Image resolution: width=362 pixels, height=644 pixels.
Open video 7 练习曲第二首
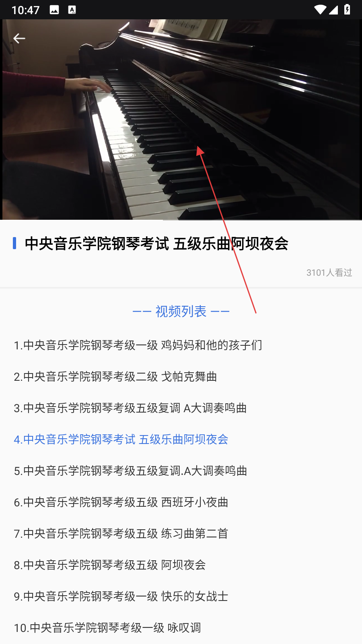(121, 533)
